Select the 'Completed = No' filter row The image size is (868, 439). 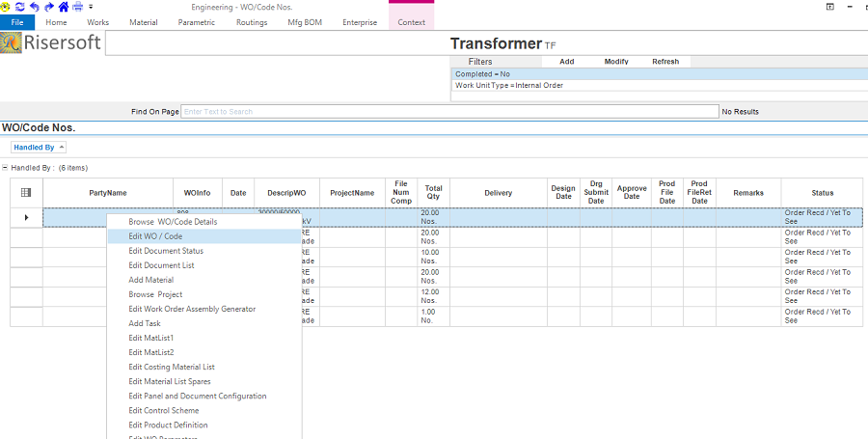(x=660, y=73)
